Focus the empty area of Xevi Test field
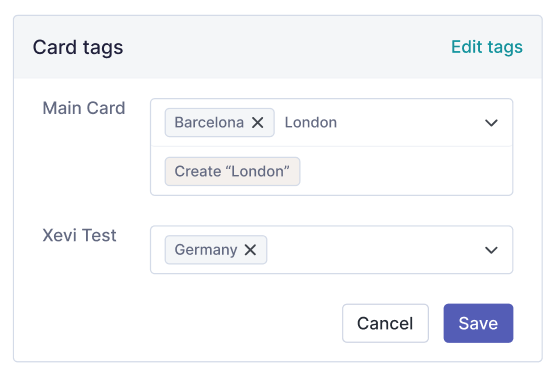The image size is (551, 370). tap(372, 250)
